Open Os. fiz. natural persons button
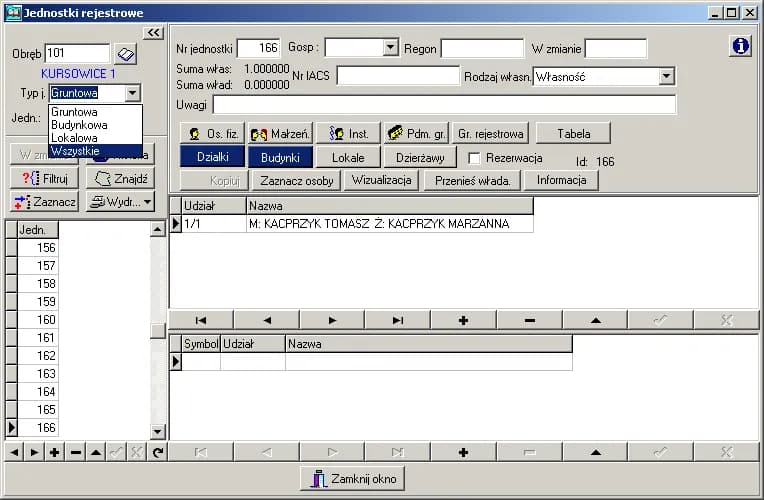 [212, 133]
